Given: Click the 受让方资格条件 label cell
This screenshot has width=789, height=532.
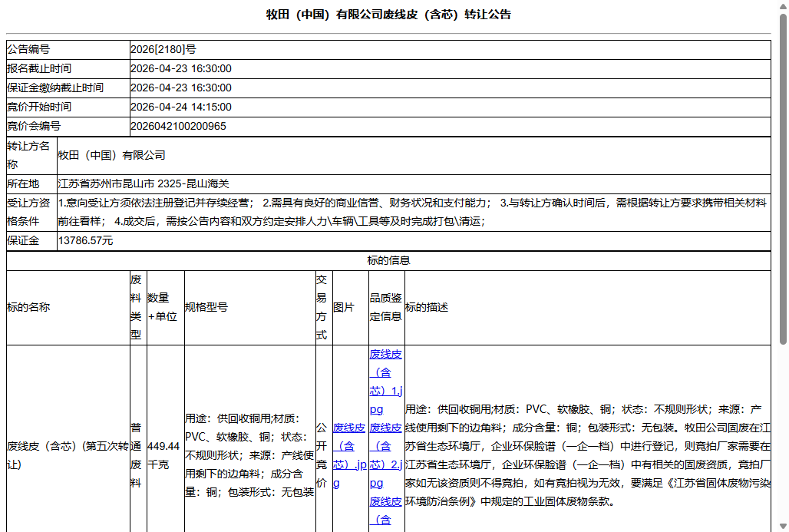Looking at the screenshot, I should 31,213.
